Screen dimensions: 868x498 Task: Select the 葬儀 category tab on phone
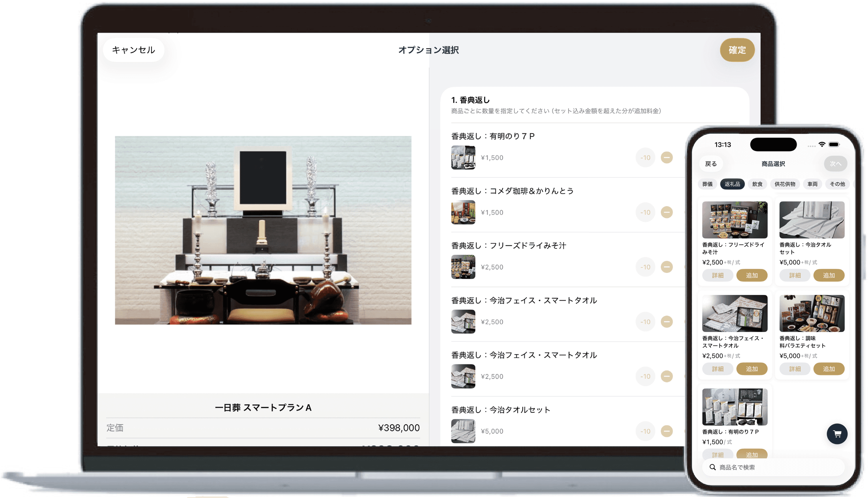[x=707, y=184]
